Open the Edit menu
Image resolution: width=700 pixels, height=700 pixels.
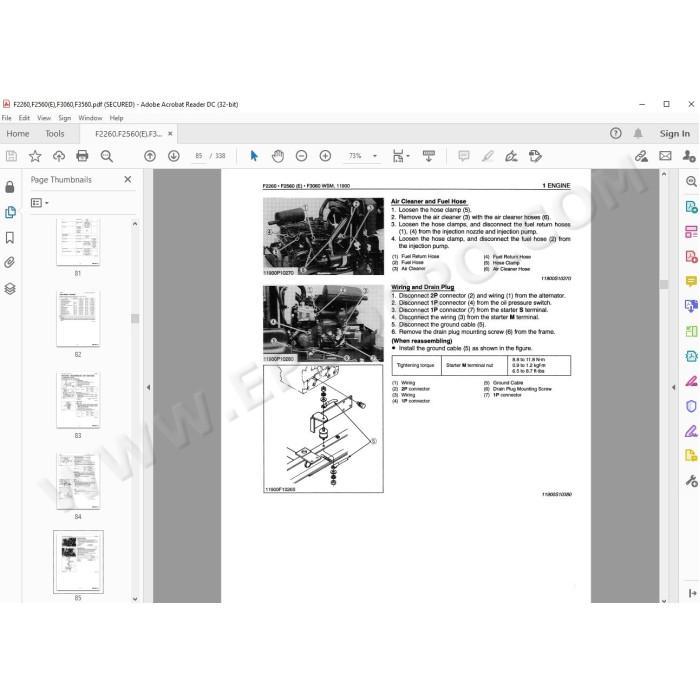24,118
